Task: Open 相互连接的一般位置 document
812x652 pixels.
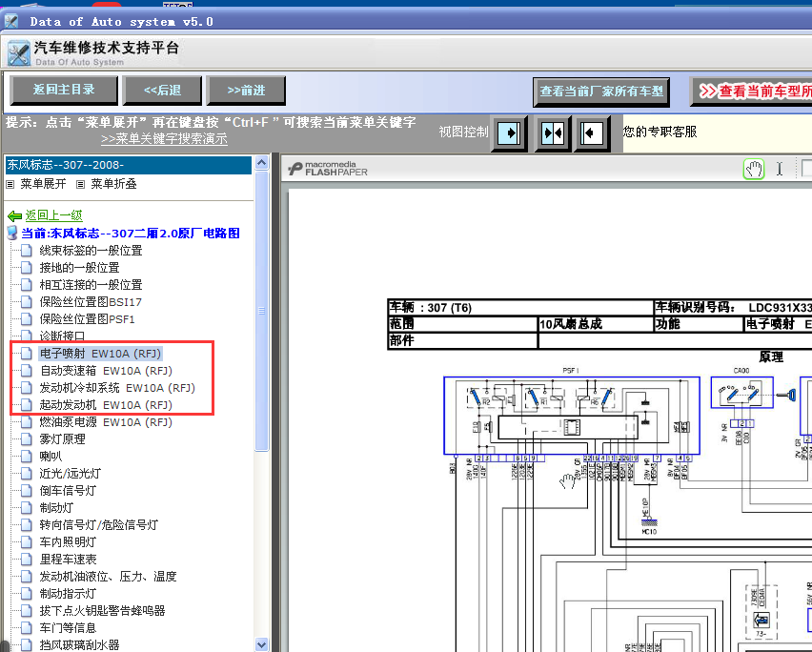Action: (x=91, y=285)
